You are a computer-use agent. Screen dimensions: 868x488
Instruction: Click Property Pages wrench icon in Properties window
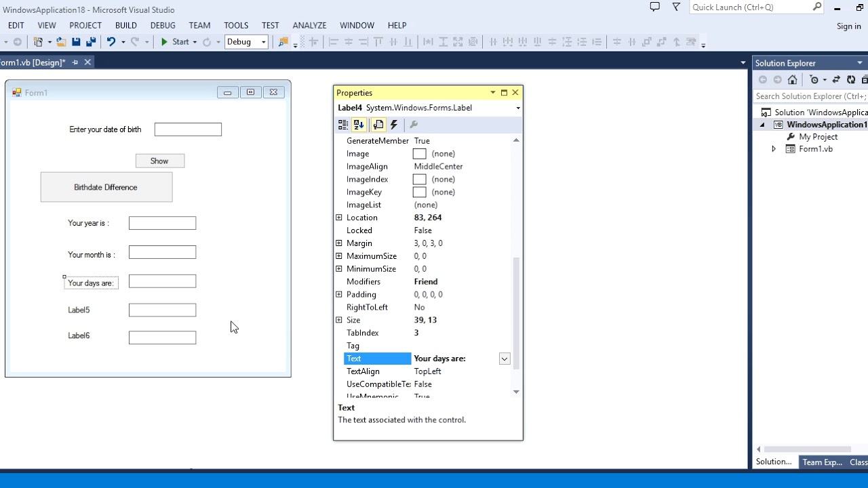pos(414,125)
